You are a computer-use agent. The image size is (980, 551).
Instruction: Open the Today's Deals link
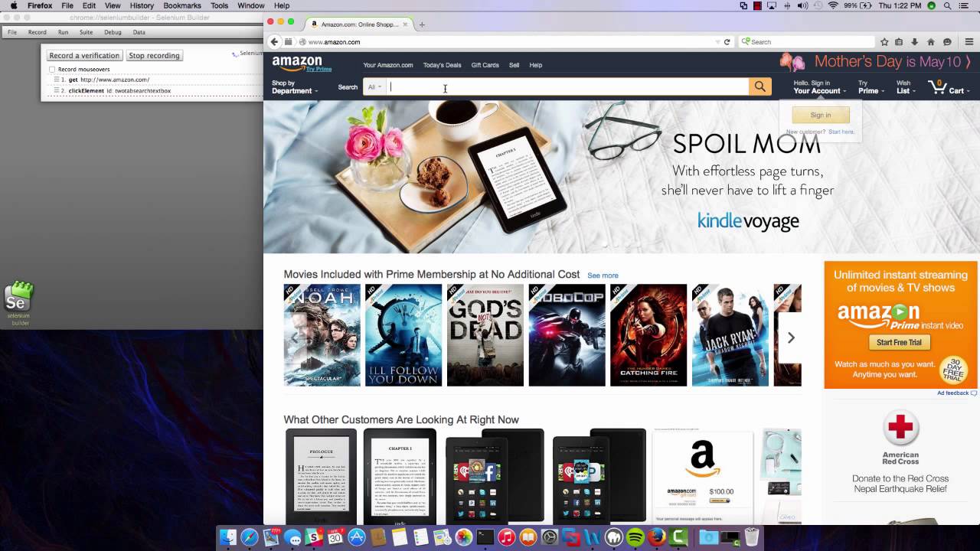pyautogui.click(x=442, y=65)
